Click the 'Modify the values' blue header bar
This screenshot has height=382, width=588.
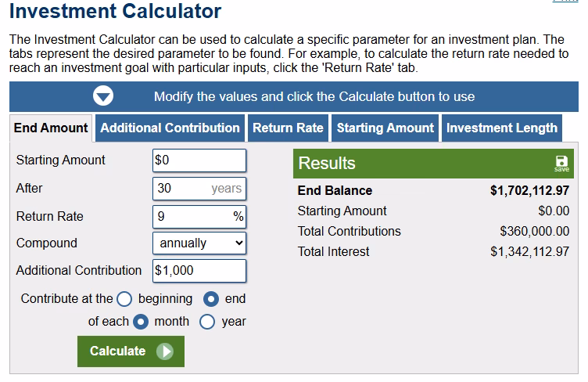coord(314,96)
